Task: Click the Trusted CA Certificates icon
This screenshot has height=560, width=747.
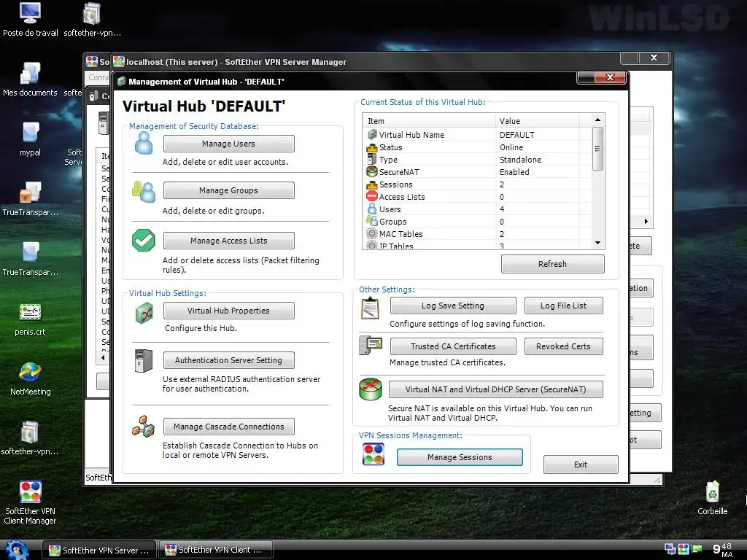Action: pyautogui.click(x=371, y=345)
